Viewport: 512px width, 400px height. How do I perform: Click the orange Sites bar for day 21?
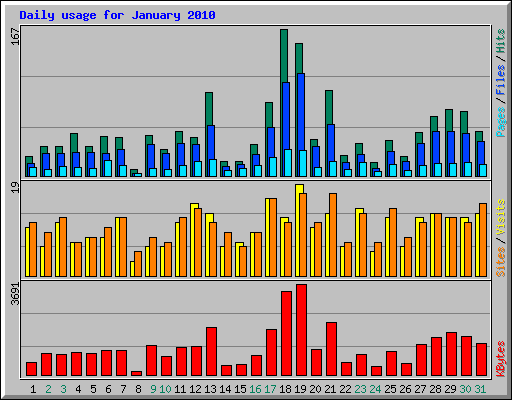tap(333, 235)
